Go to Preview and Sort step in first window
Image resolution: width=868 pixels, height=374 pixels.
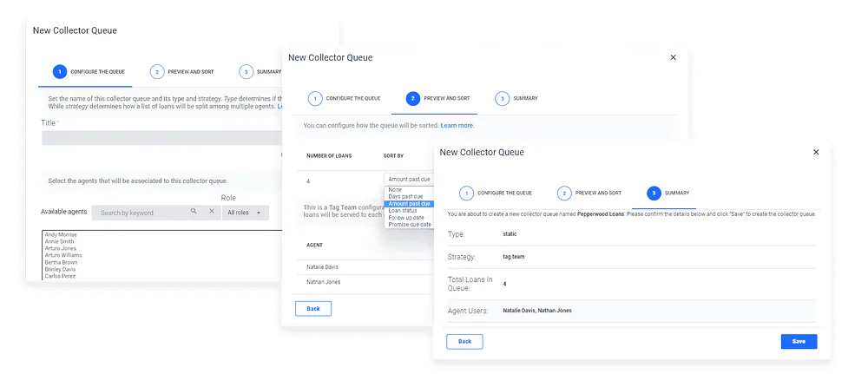[x=181, y=72]
